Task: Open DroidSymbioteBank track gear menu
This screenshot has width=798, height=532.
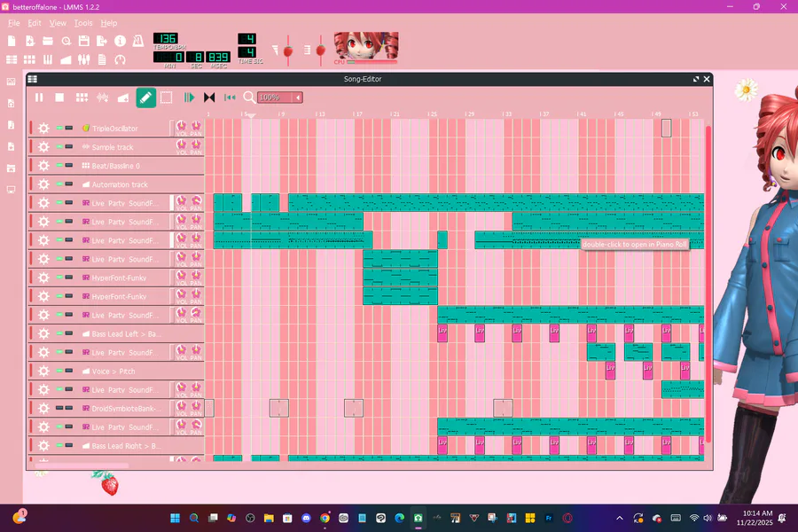Action: [43, 408]
